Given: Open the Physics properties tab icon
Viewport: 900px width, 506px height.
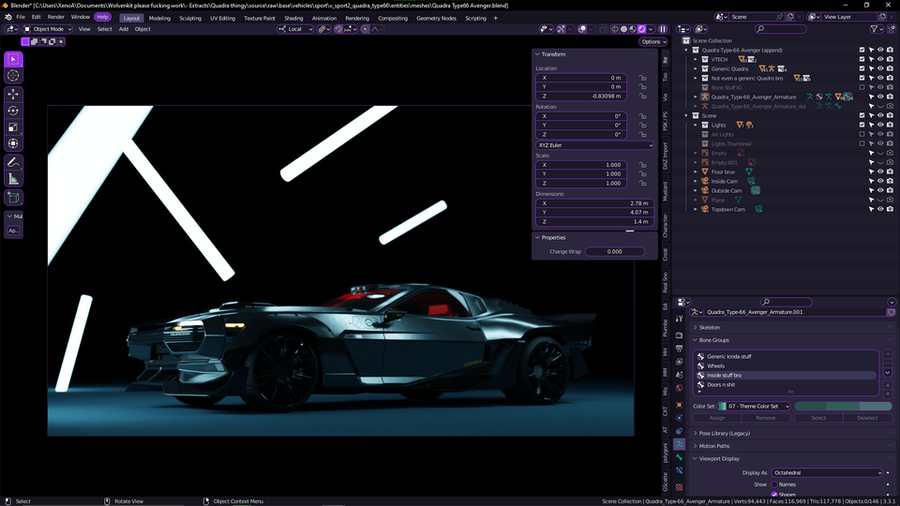Looking at the screenshot, I should point(680,418).
